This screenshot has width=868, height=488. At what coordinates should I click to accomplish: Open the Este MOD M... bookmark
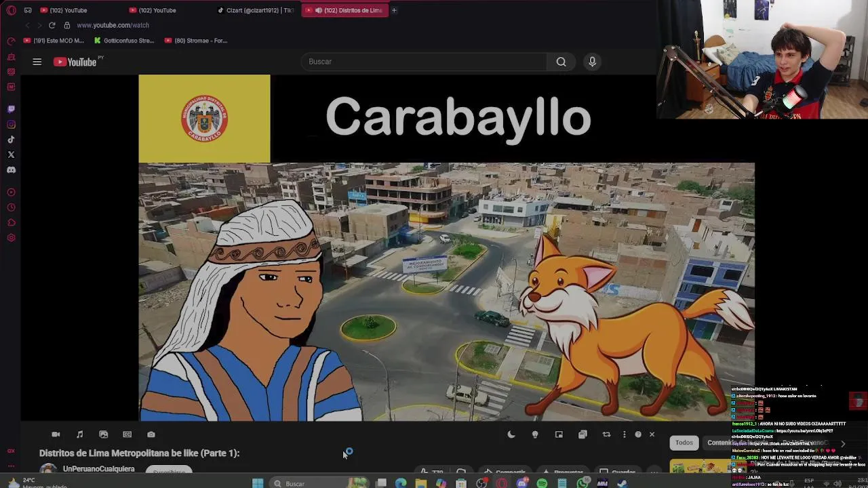click(x=54, y=41)
